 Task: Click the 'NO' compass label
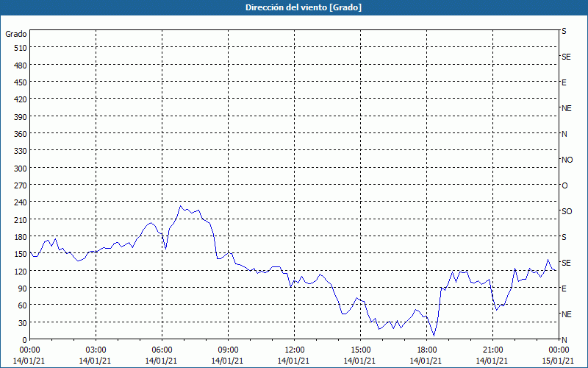click(567, 160)
